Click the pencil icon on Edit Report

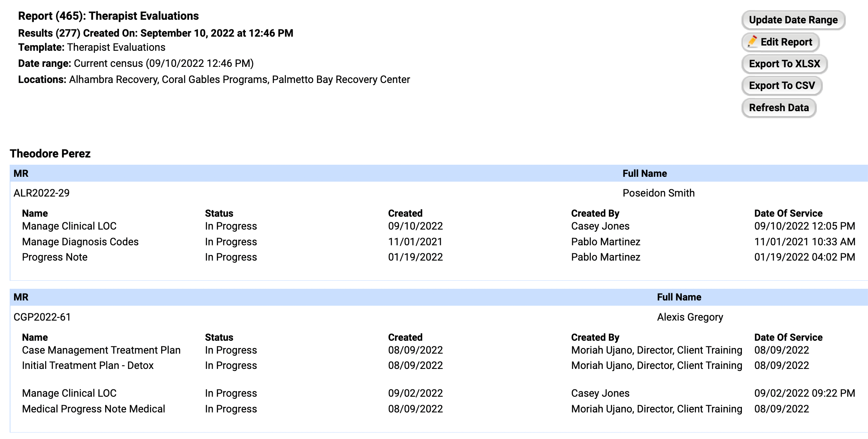(752, 41)
